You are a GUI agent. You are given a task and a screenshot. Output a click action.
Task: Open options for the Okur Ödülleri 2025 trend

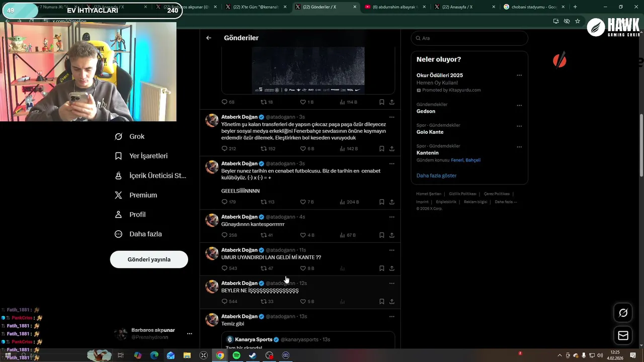pos(519,75)
